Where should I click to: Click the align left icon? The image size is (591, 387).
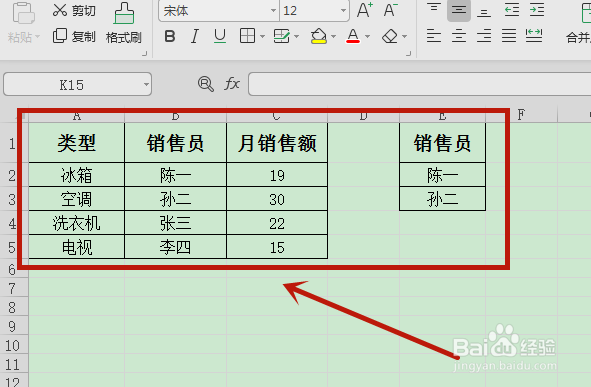coord(434,36)
